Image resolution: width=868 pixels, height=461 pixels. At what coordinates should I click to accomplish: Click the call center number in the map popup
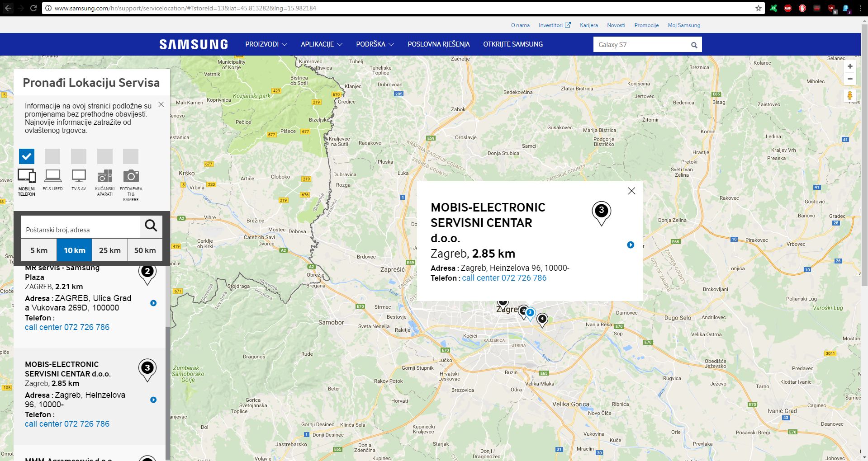tap(504, 278)
